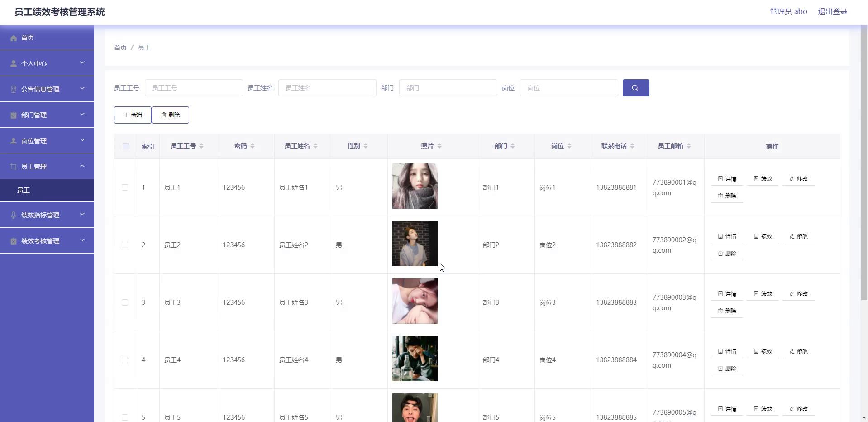This screenshot has height=422, width=868.
Task: Expand the 部门管理 sidebar section
Action: (47, 115)
